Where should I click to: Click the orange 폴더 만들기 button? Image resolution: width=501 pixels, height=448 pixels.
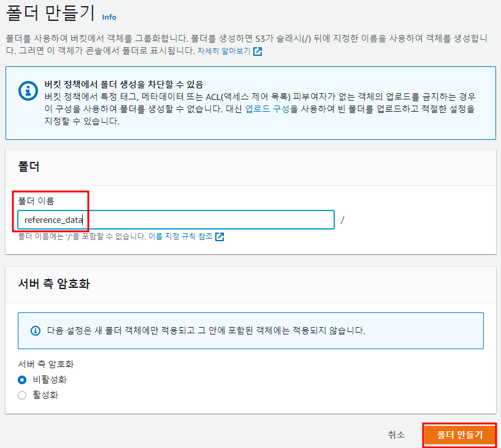[x=460, y=435]
